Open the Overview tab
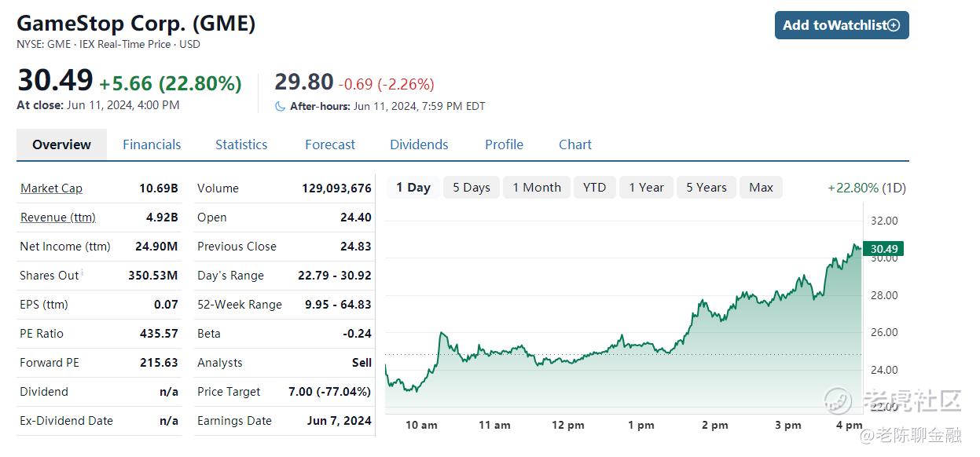The width and height of the screenshot is (980, 457). [61, 144]
